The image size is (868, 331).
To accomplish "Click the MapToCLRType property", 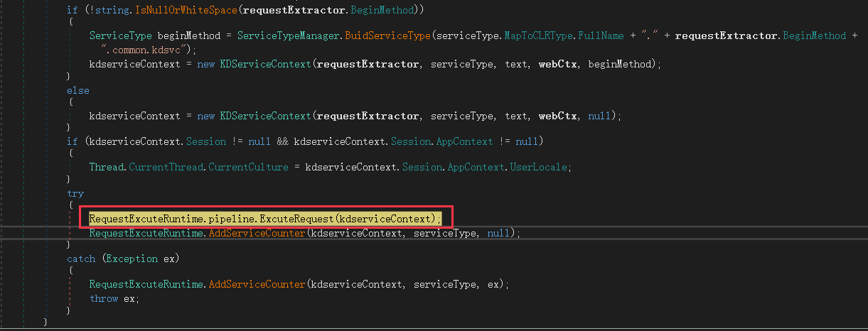I will (539, 36).
